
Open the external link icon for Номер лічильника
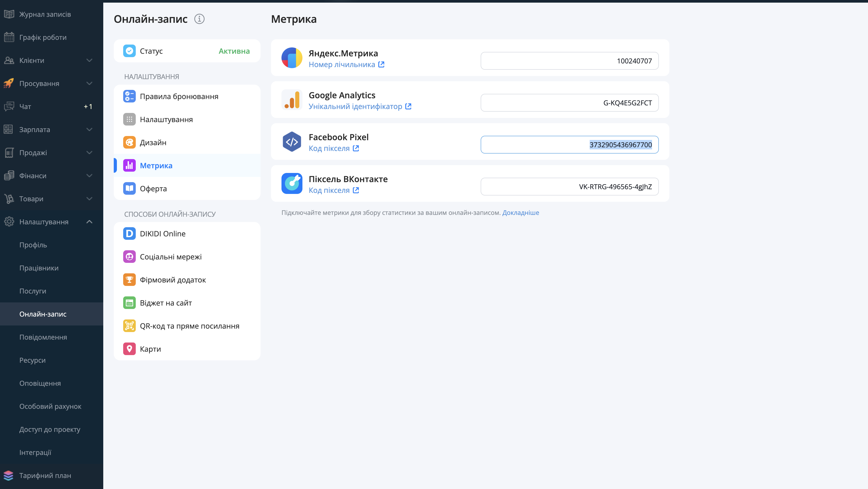coord(381,64)
